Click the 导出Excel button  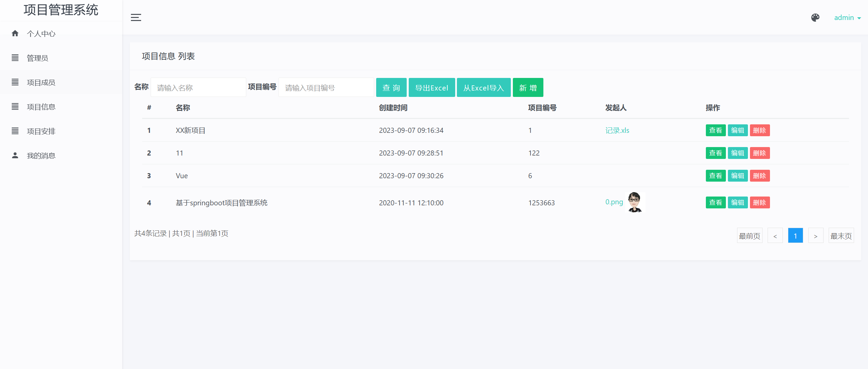pyautogui.click(x=431, y=88)
